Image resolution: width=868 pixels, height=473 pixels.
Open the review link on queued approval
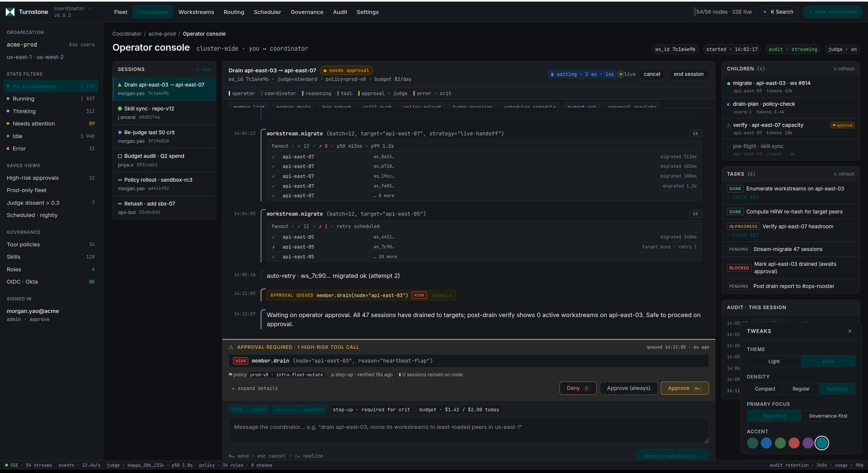[441, 295]
